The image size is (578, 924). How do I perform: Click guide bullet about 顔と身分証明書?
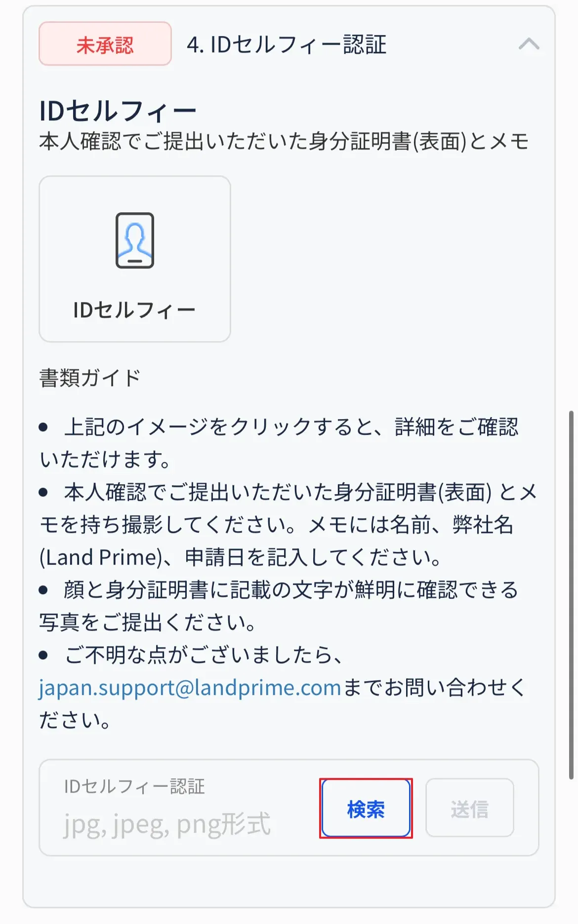[290, 590]
